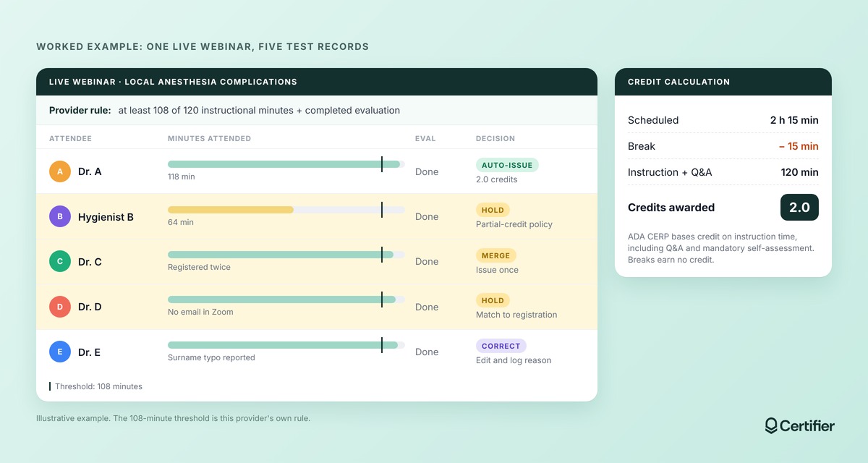Viewport: 868px width, 463px height.
Task: Click the MERGE badge for Dr. C
Action: (x=495, y=255)
